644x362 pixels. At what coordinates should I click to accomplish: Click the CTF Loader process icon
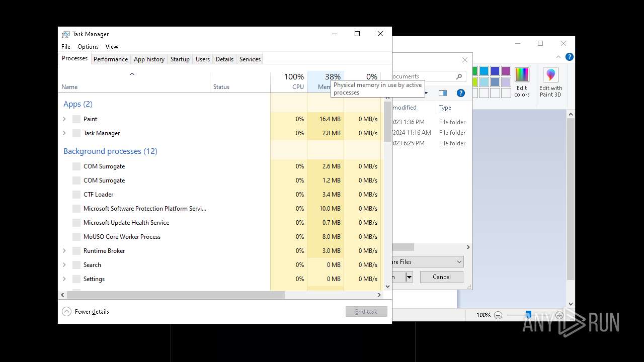pyautogui.click(x=76, y=195)
